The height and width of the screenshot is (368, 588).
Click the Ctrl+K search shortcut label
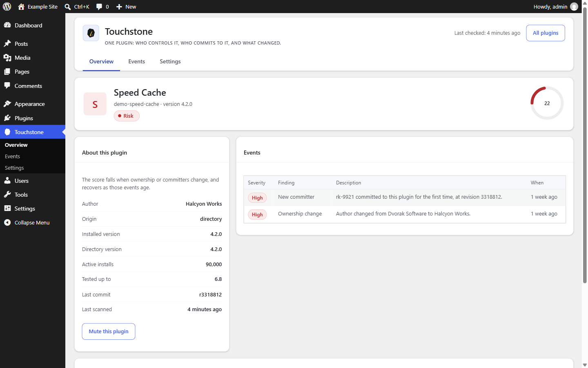point(82,7)
